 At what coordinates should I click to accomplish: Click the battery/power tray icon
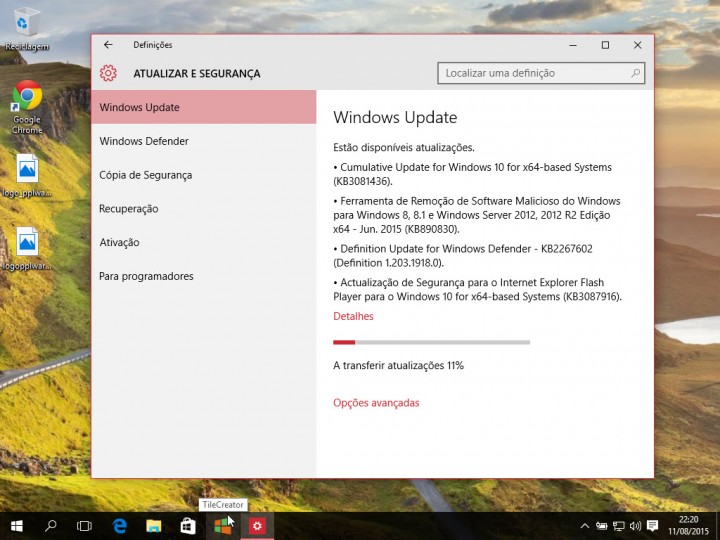602,526
